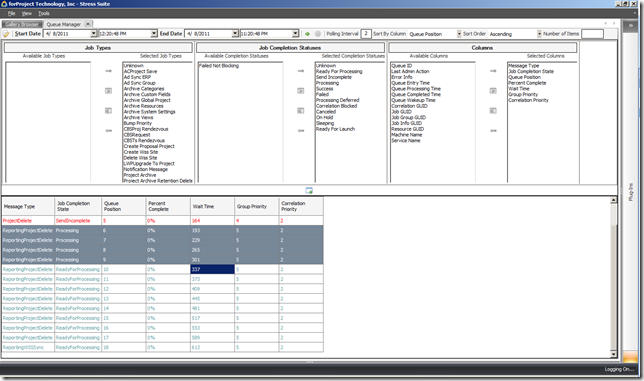Click the collapse filter panel icon above grid
644x381 pixels.
309,190
